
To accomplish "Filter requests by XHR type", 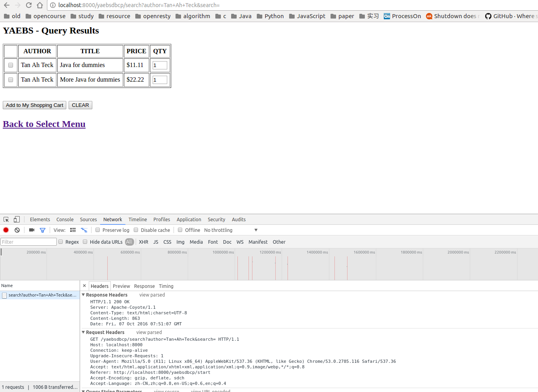I will click(144, 242).
